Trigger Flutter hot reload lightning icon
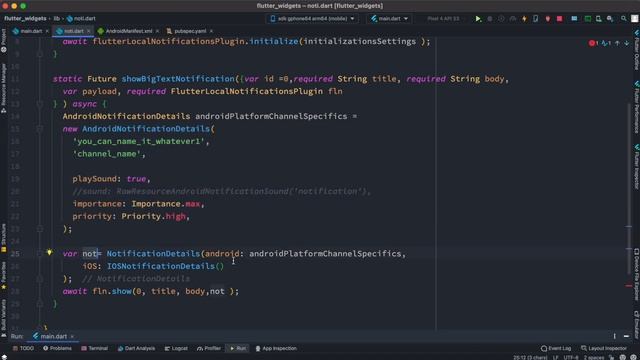The image size is (640, 360). click(x=524, y=19)
